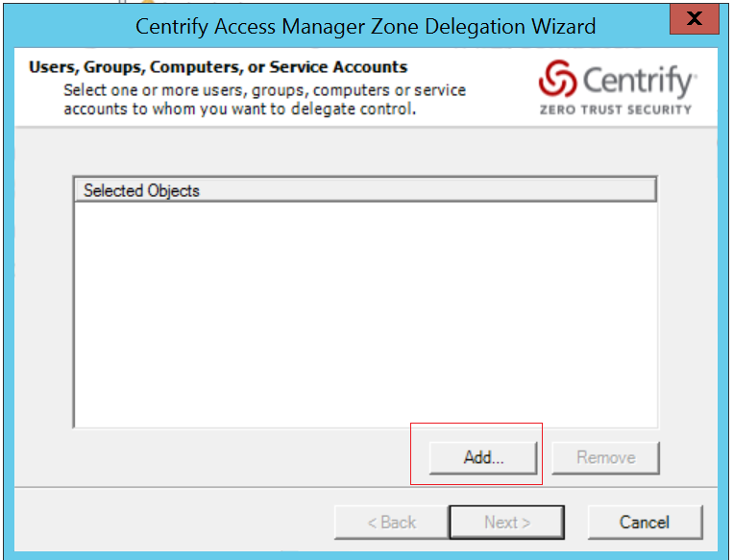Click the wizard window title text
733x560 pixels.
click(x=365, y=26)
